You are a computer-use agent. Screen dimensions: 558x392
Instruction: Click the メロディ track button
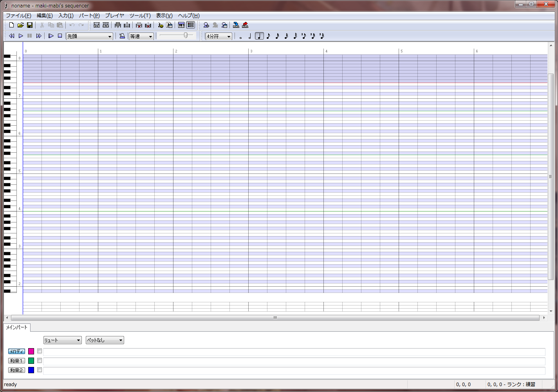tap(17, 351)
